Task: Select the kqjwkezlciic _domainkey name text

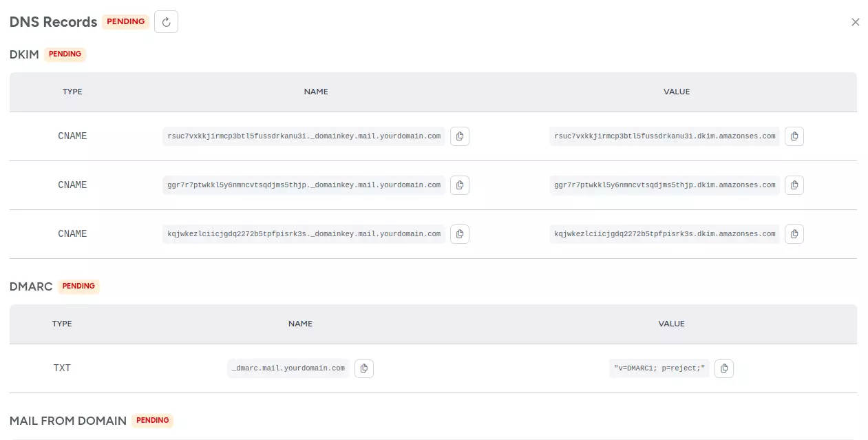Action: (304, 234)
